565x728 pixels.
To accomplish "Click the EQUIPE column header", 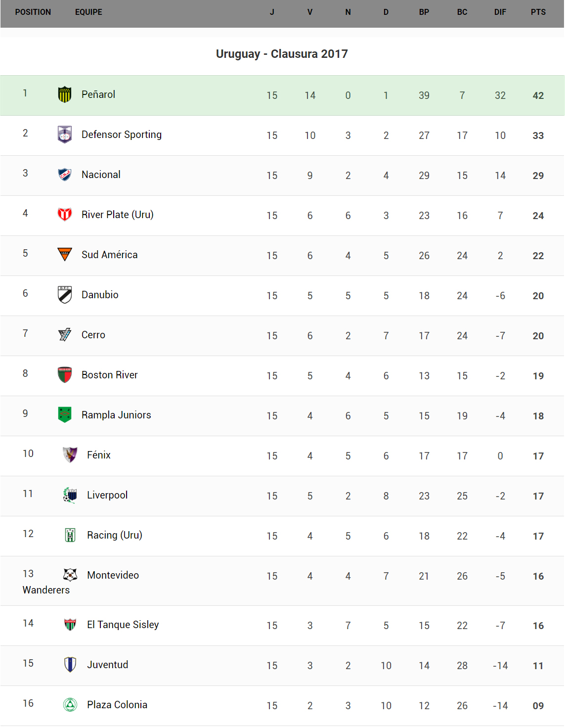I will [x=88, y=12].
